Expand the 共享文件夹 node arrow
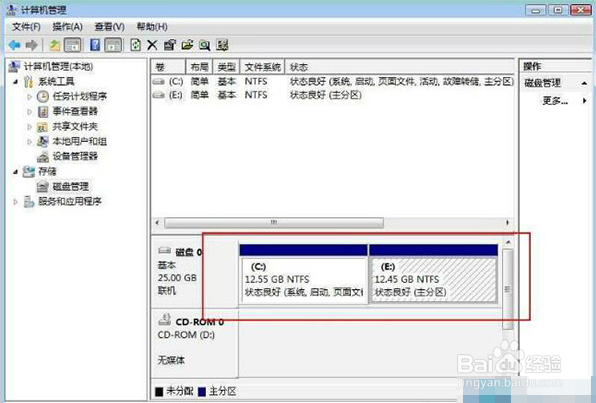The height and width of the screenshot is (403, 596). tap(29, 127)
